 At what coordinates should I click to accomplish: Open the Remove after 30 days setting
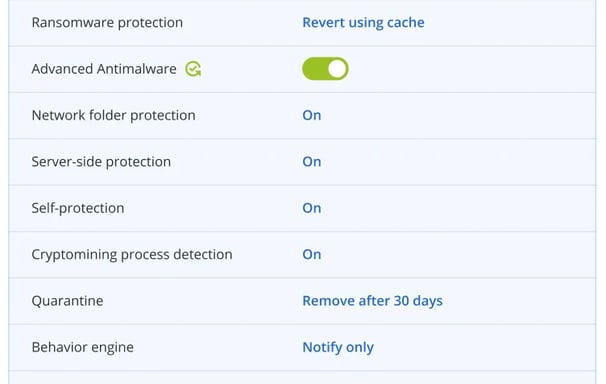[372, 301]
